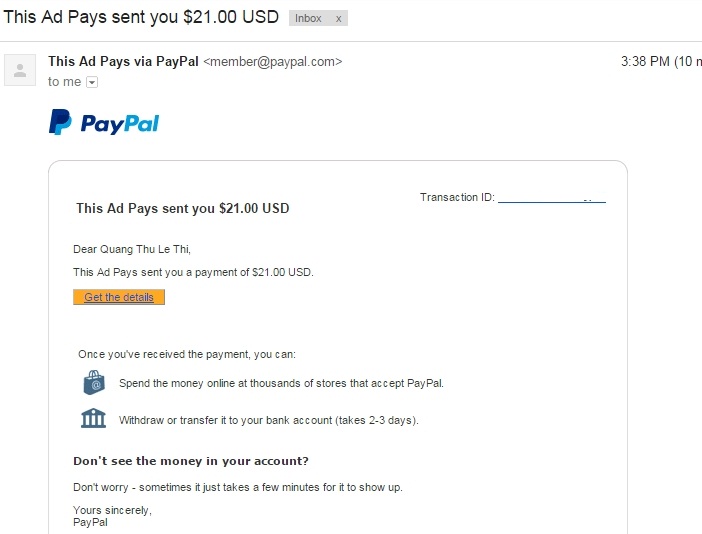Image resolution: width=702 pixels, height=534 pixels.
Task: Click "Withdraw or transfer it to your bank" text
Action: click(x=268, y=420)
